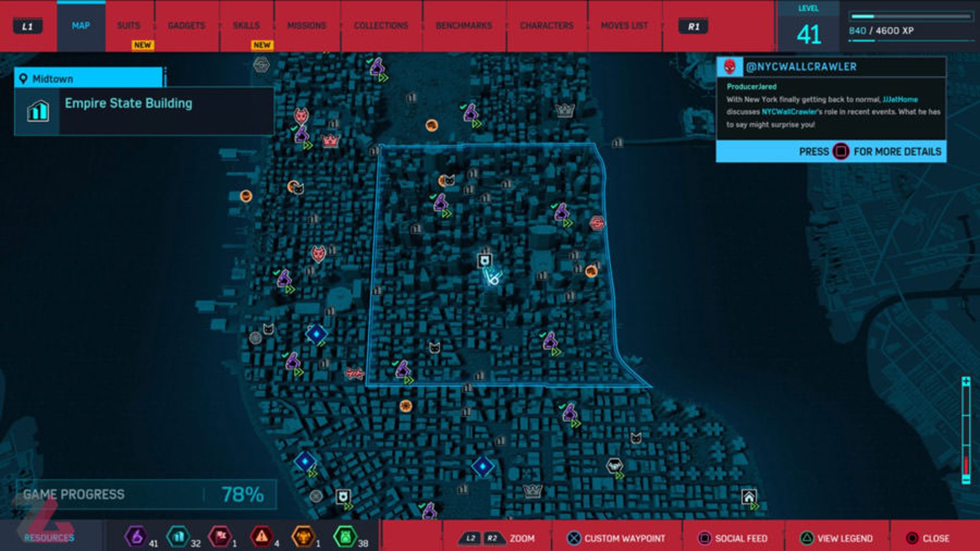Click the green backpack token counter 38
Image resolution: width=980 pixels, height=551 pixels.
point(351,537)
